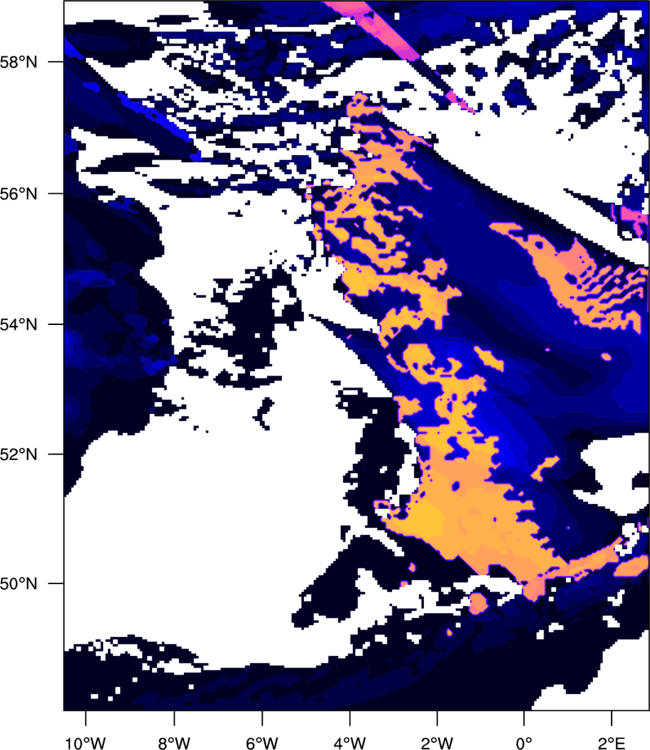Click the 58°N latitude label
Viewport: 650px width, 750px height.
(x=18, y=62)
